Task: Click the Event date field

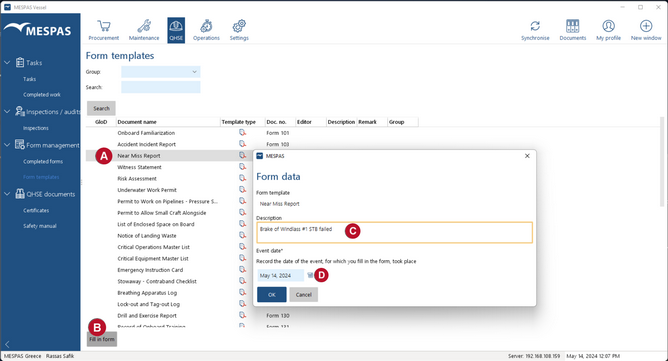Action: click(280, 275)
